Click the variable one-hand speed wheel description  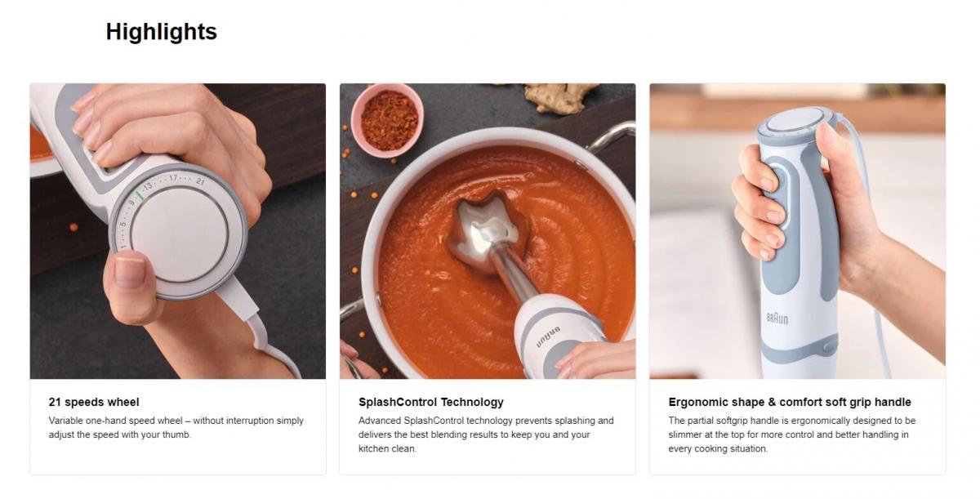click(x=176, y=428)
